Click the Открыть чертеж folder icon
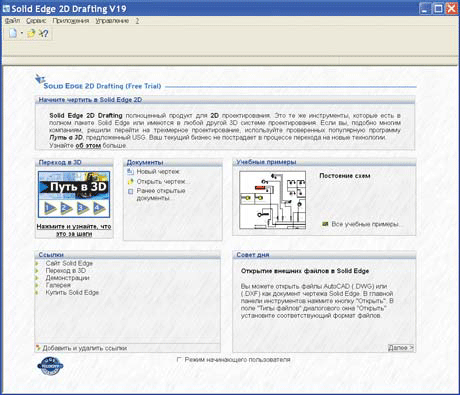The width and height of the screenshot is (460, 395). 130,182
